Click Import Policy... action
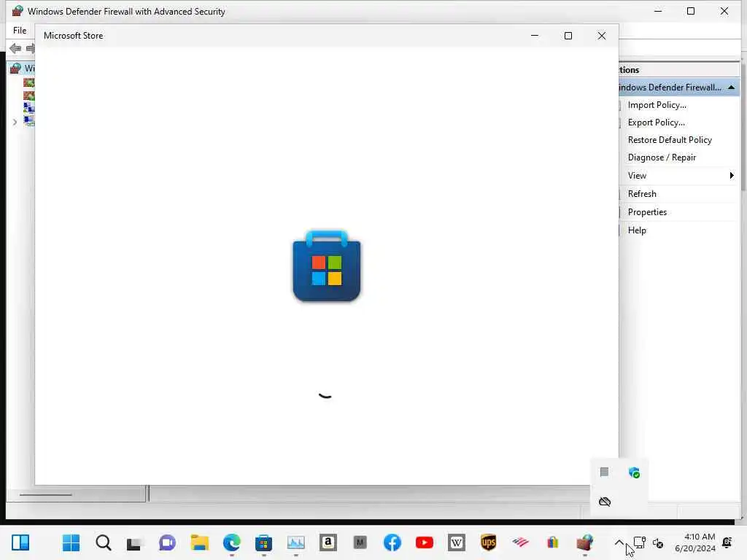 point(657,105)
